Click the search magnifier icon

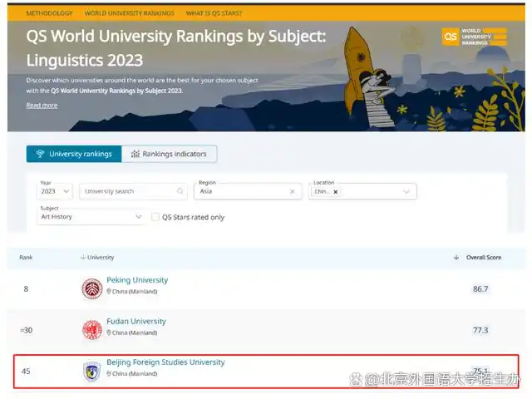coord(180,191)
